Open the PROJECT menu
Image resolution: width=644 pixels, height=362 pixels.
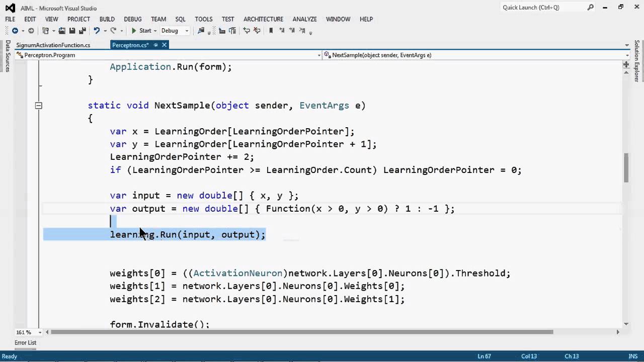tap(78, 19)
